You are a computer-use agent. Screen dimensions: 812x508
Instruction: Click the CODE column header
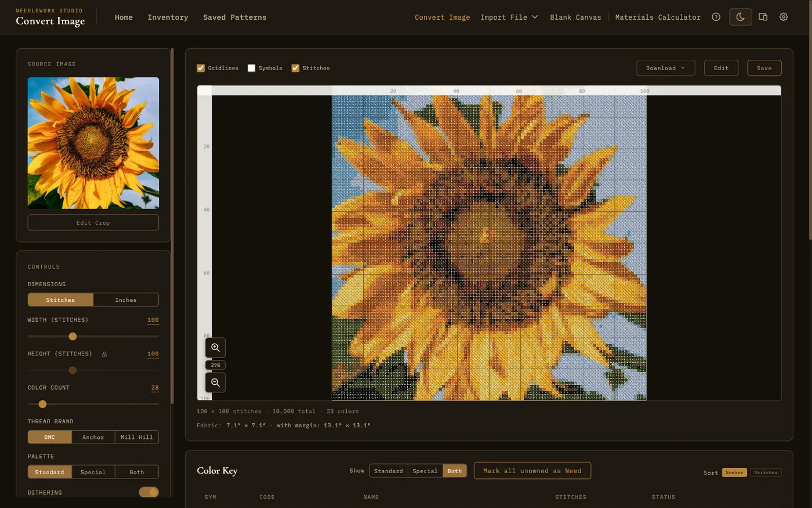[x=267, y=497]
